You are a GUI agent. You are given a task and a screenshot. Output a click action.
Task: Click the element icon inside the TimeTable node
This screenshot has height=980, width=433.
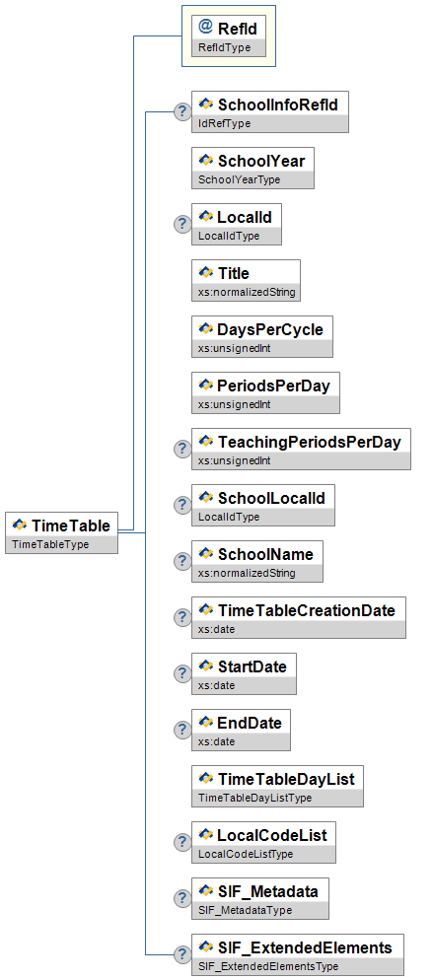[x=20, y=525]
